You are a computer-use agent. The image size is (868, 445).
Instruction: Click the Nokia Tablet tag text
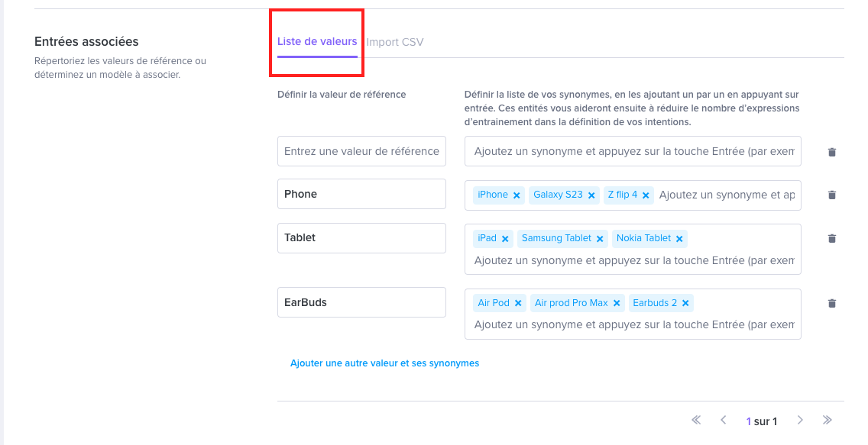tap(644, 238)
